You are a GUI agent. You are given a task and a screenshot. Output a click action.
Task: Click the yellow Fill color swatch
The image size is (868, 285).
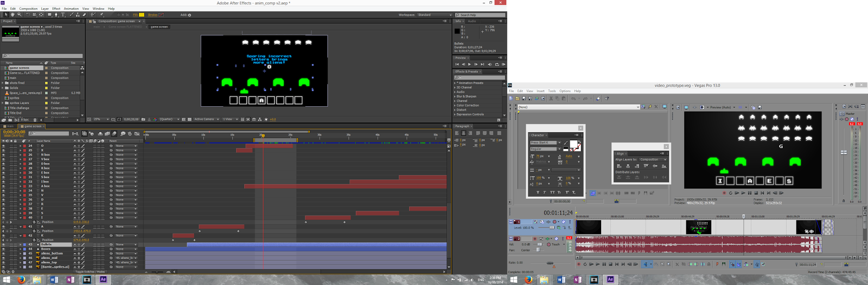[x=142, y=15]
